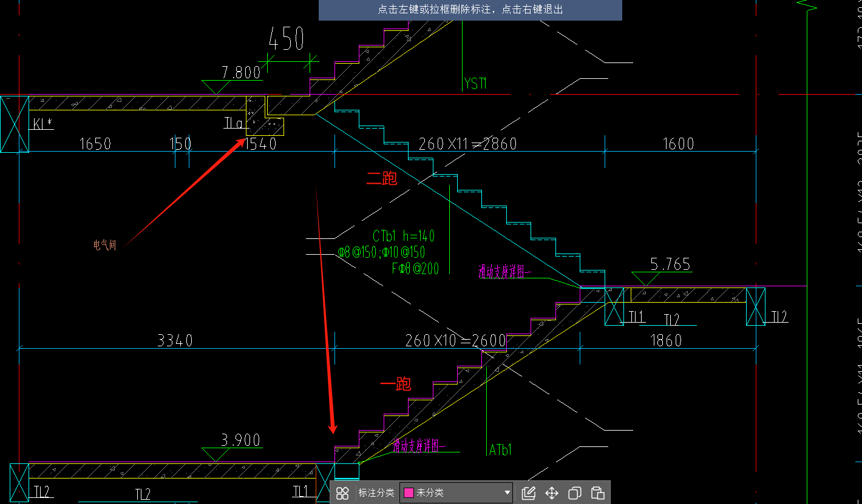Click the dimension value 3340

175,340
